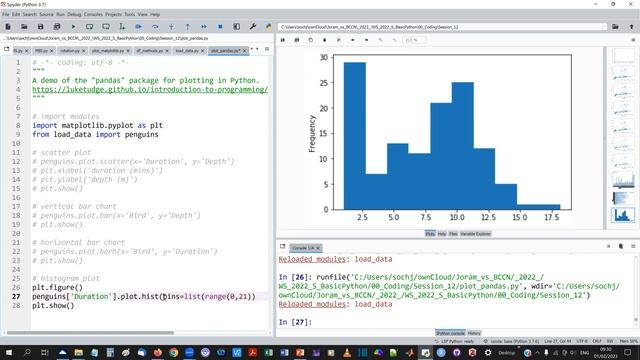The image size is (640, 360).
Task: Switch to the plot_matplotlib.py editor tab
Action: tap(107, 51)
